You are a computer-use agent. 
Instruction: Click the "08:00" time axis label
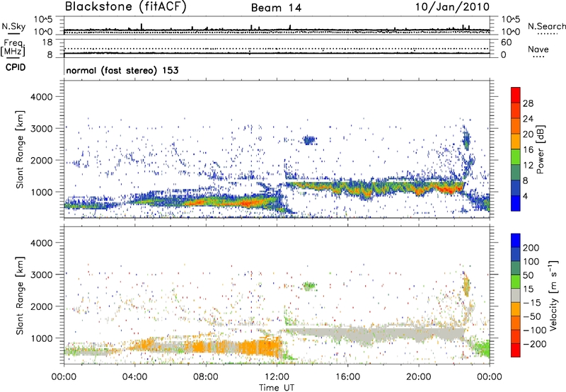[206, 377]
